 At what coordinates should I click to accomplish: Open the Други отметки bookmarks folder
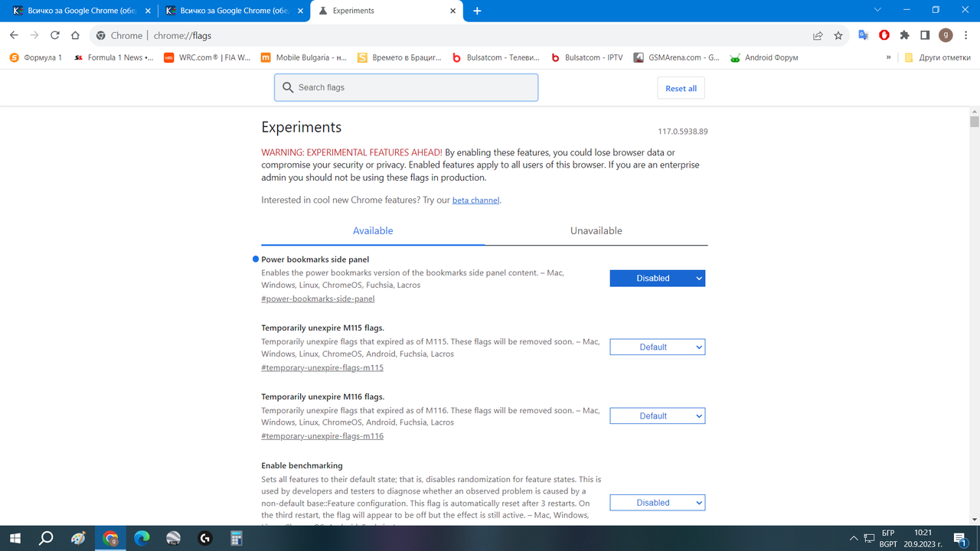[x=937, y=57]
